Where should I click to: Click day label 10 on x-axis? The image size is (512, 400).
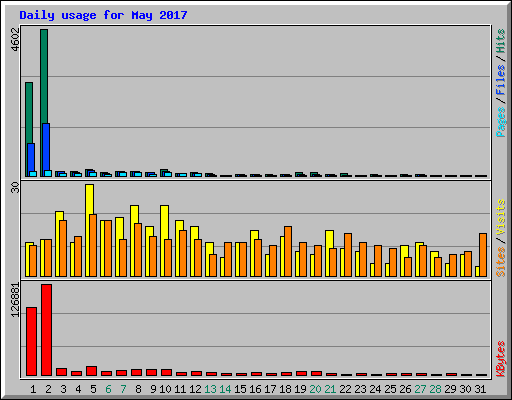tap(165, 389)
